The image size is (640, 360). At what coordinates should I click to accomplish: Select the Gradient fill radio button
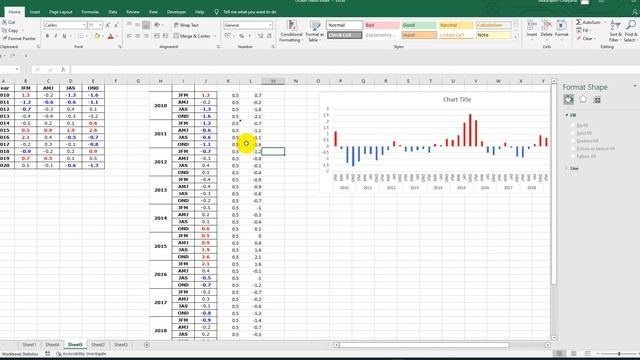[x=573, y=141]
